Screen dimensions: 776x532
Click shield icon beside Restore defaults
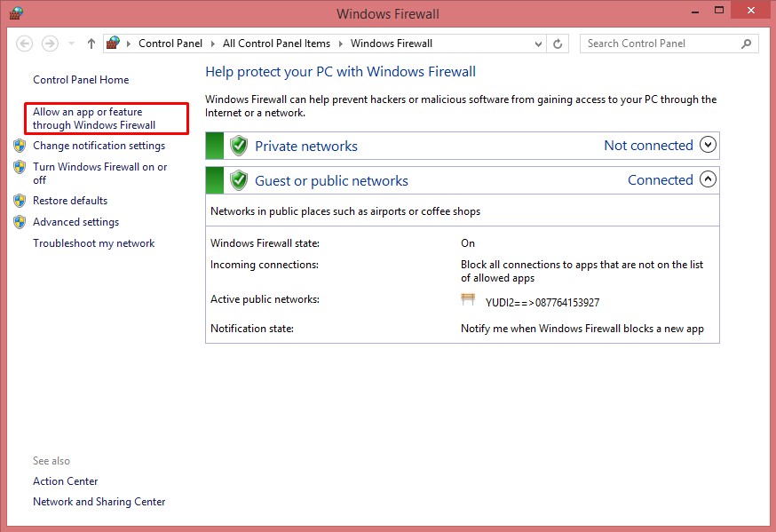click(20, 201)
